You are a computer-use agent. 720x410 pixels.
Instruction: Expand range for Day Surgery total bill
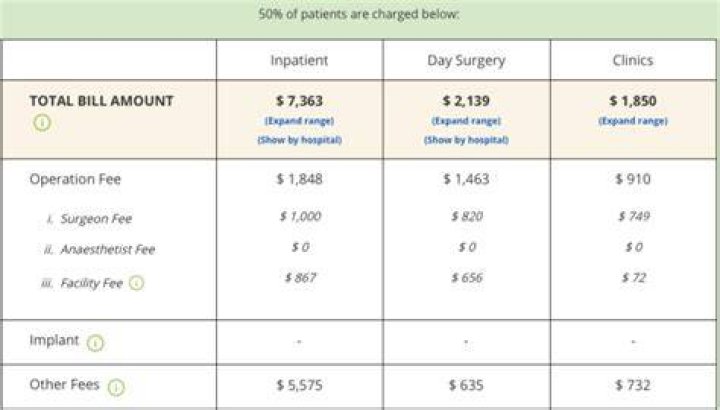[466, 121]
